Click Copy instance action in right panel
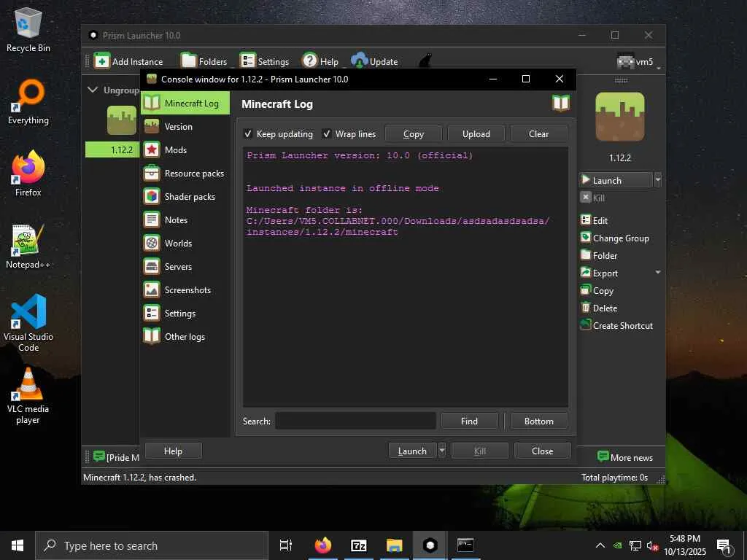The width and height of the screenshot is (747, 560). coord(597,290)
